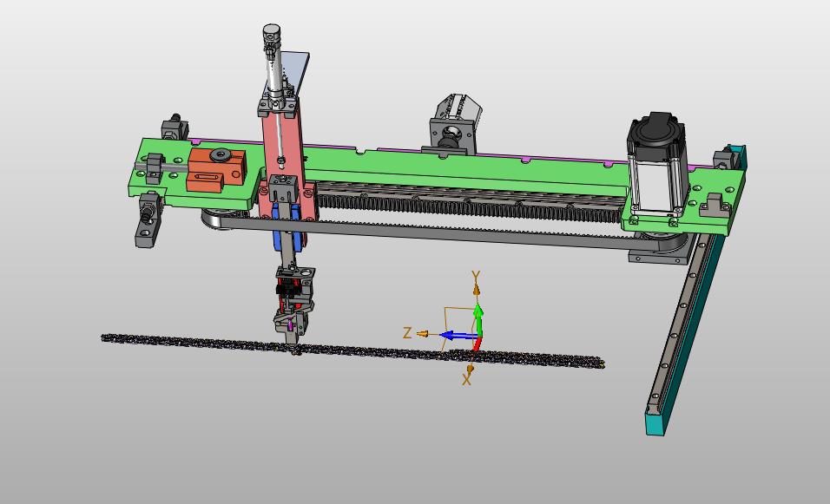Select the toothed gear rack under the green beam
This screenshot has width=830, height=504.
[x=471, y=208]
